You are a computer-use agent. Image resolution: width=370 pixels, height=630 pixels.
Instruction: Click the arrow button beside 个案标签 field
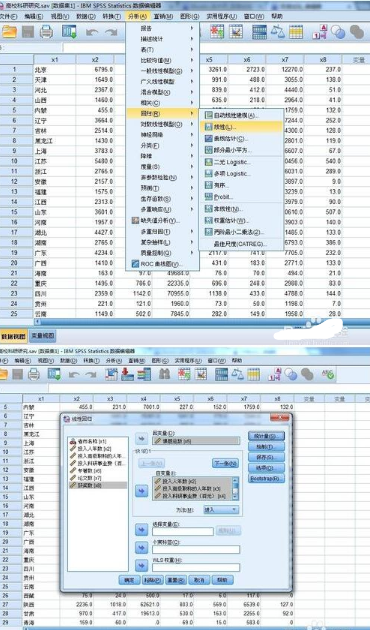(141, 548)
